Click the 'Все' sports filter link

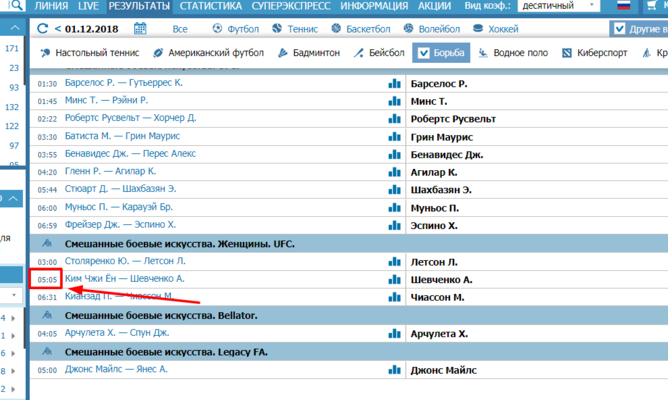tap(180, 29)
